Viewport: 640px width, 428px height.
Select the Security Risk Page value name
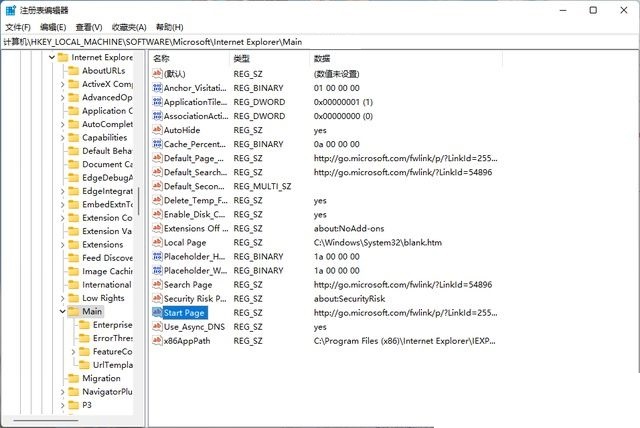point(195,299)
